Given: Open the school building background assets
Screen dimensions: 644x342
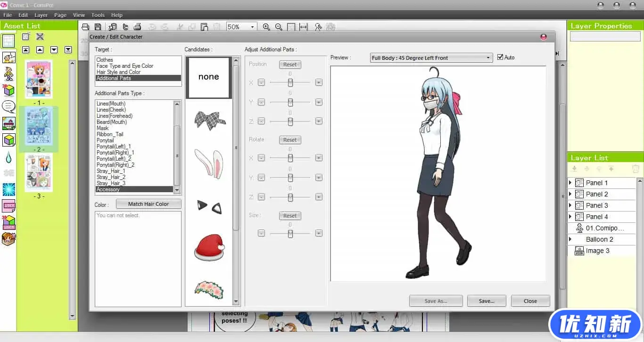Looking at the screenshot, I should tap(8, 123).
